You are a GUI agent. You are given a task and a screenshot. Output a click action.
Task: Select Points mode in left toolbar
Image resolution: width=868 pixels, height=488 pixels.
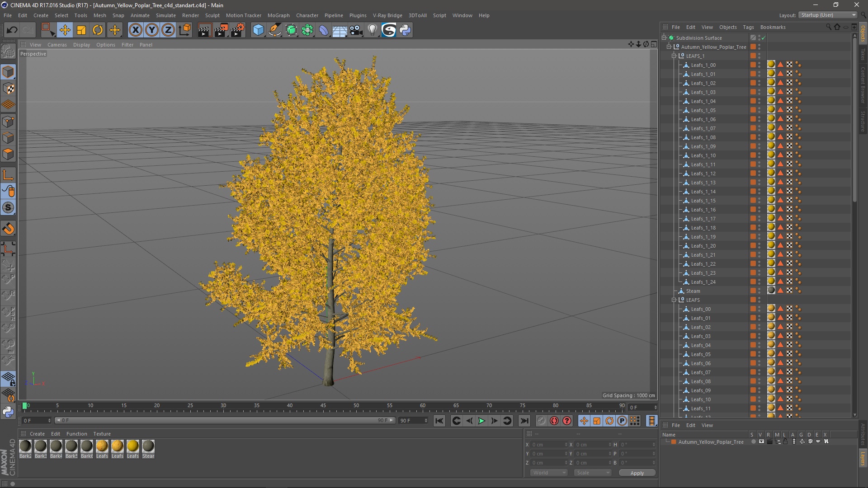tap(8, 121)
